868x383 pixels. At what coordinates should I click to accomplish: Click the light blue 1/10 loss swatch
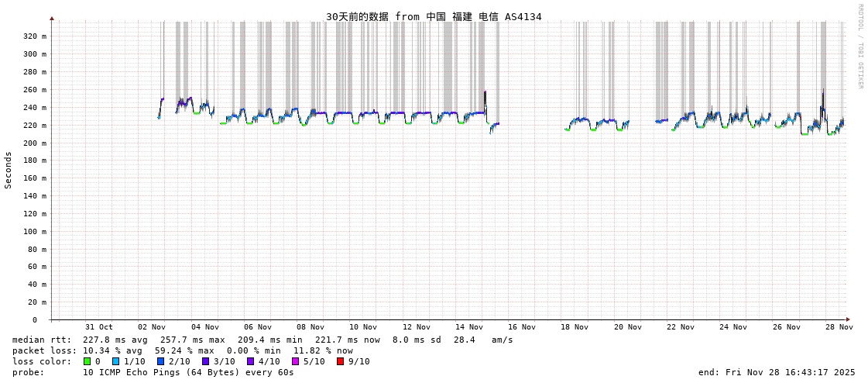tap(115, 361)
